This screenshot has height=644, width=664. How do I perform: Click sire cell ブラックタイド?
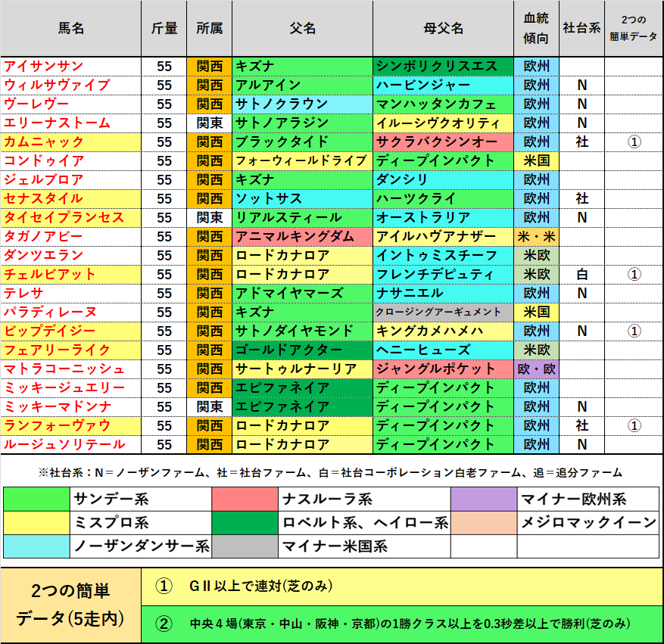302,142
